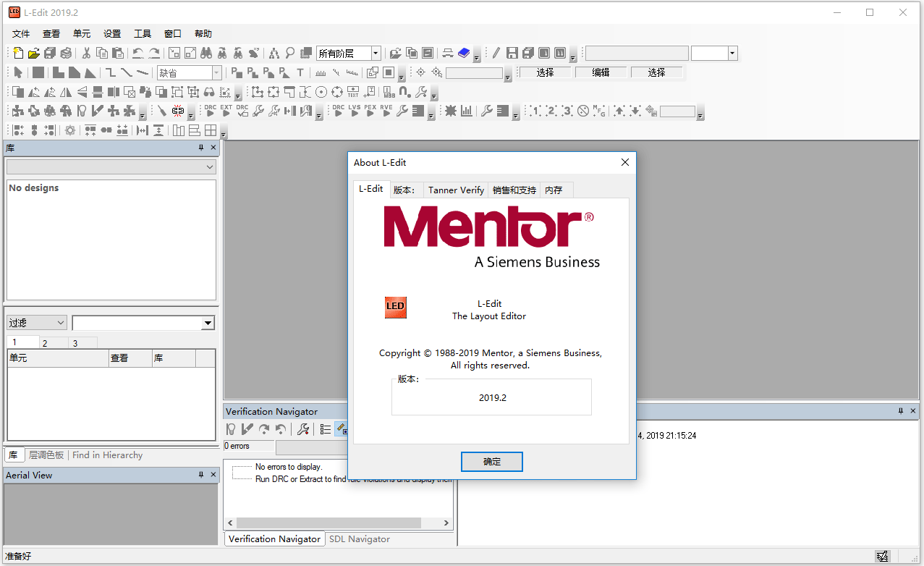The image size is (924, 566).
Task: Click the cursor icon in status bar corner
Action: pyautogui.click(x=882, y=557)
